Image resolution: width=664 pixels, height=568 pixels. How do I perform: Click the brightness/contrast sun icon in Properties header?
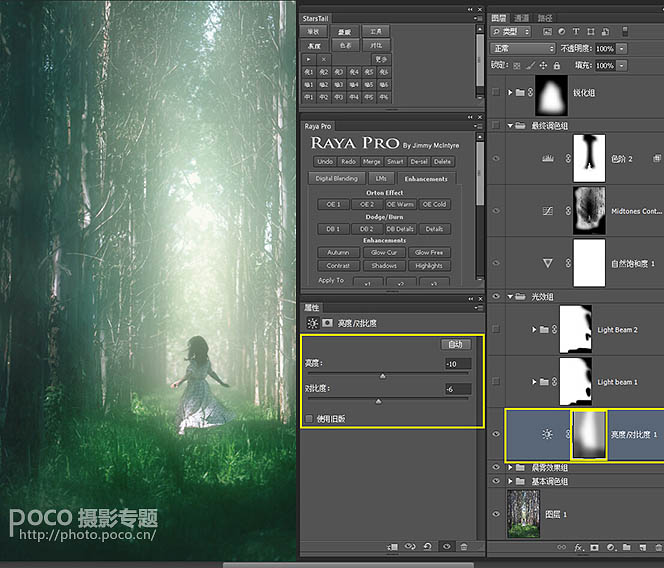(313, 324)
